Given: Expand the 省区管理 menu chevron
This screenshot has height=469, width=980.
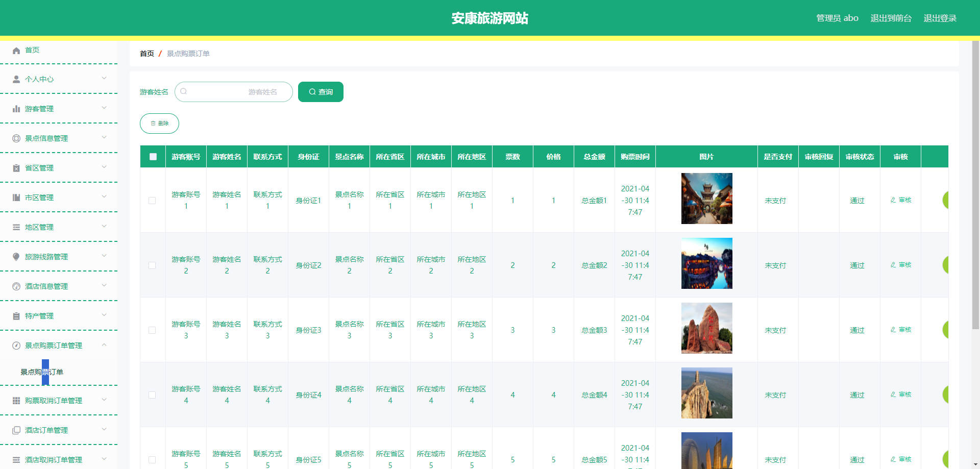Looking at the screenshot, I should [104, 167].
